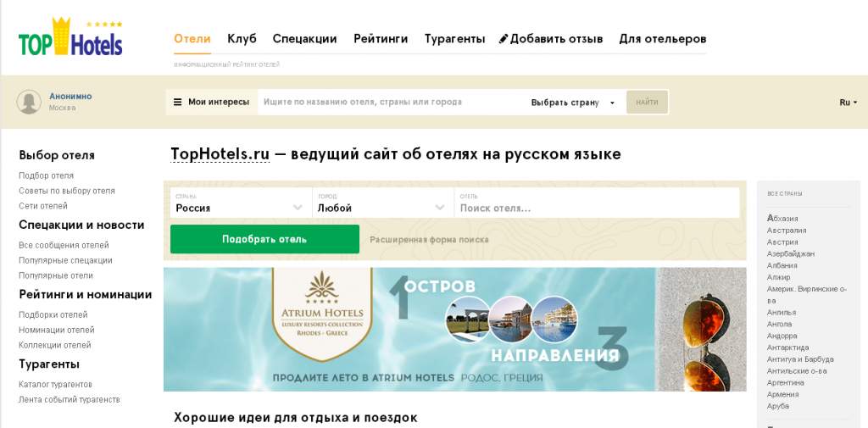868x428 pixels.
Task: Expand the Город Любой dropdown
Action: coord(382,203)
